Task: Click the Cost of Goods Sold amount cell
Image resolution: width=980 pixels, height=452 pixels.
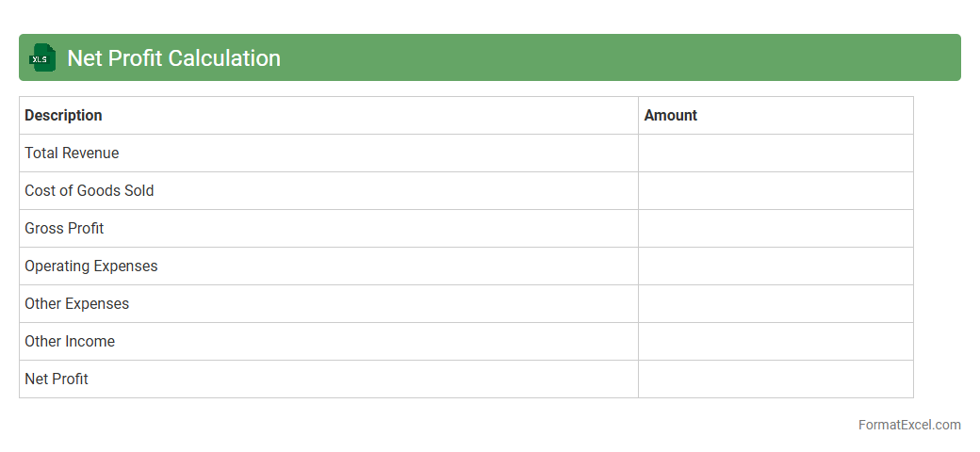Action: (775, 190)
